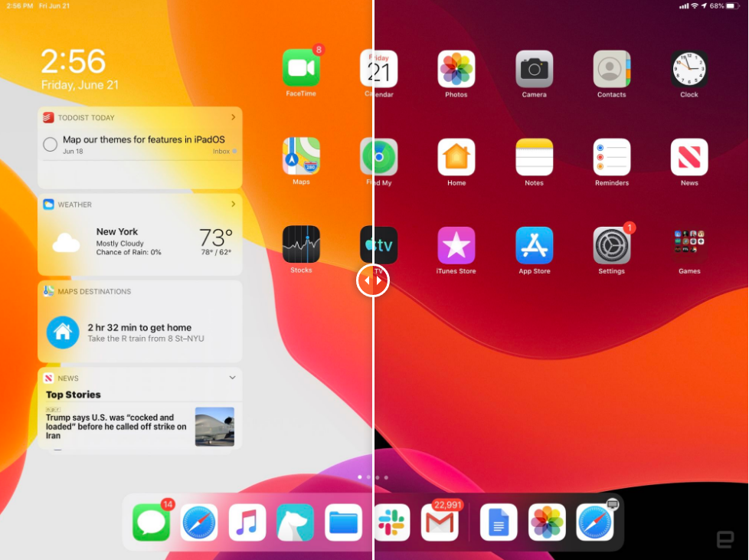Open Photos on the home screen grid
Screen dimensions: 749x560
[456, 69]
